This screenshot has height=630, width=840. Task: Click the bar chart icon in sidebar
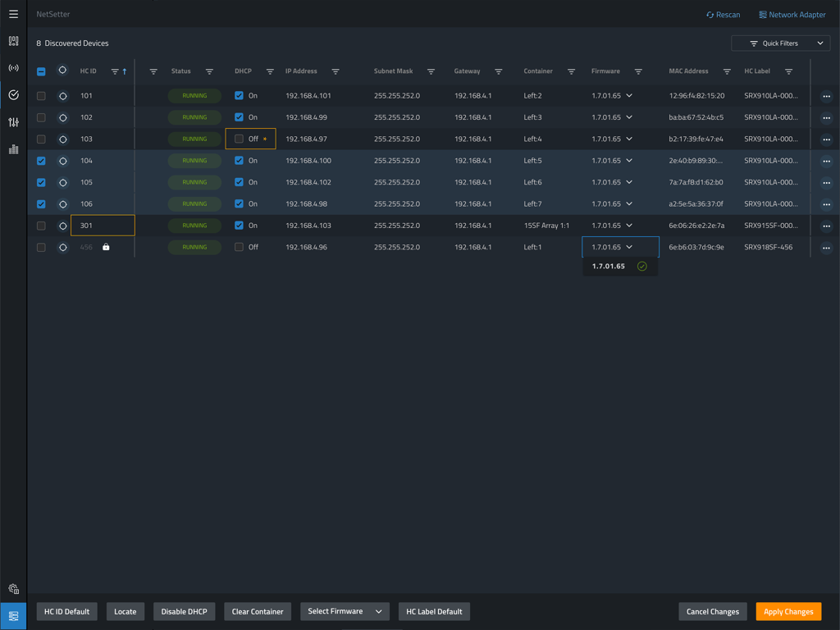pos(12,148)
